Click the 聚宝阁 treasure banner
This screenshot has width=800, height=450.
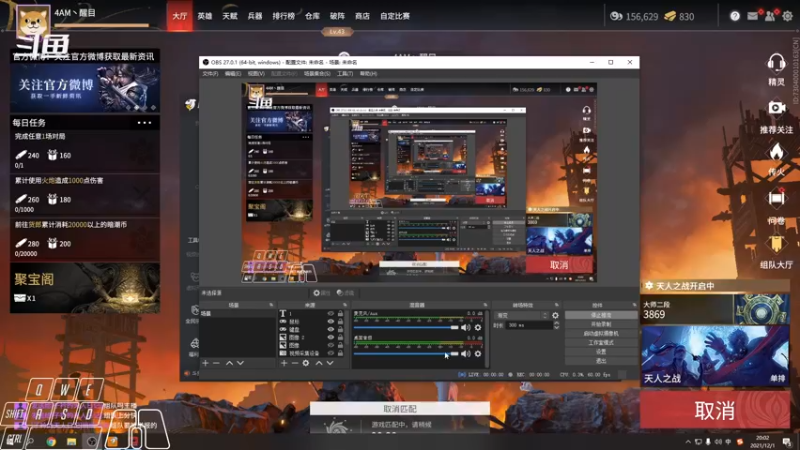click(x=85, y=288)
